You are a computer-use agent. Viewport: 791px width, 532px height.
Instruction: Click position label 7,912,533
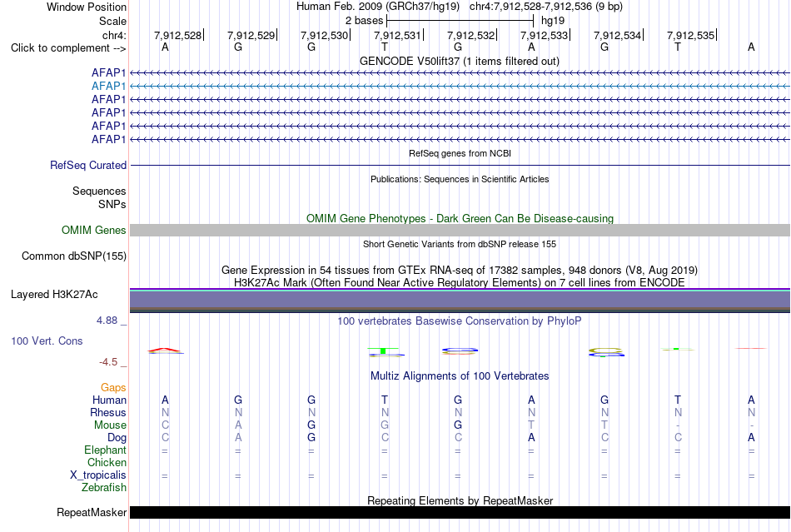[545, 35]
